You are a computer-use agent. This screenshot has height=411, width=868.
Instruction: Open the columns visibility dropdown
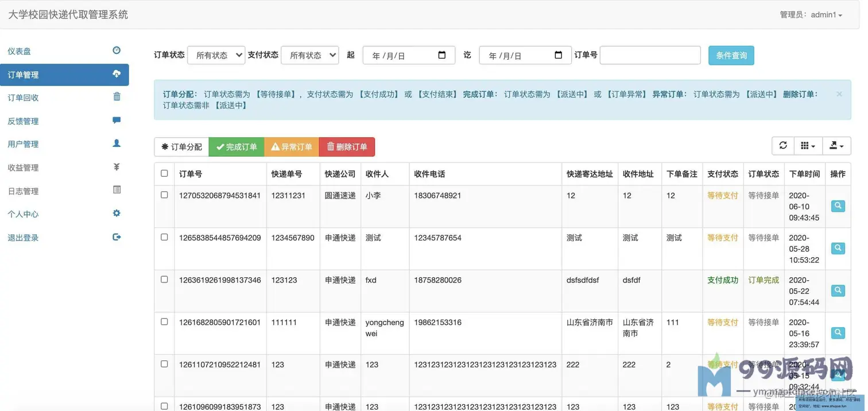[x=808, y=146]
